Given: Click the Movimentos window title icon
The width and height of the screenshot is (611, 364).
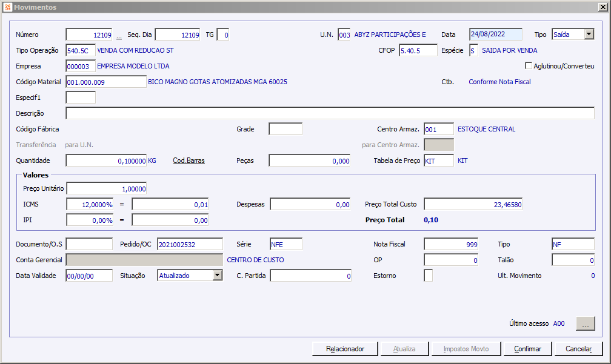Looking at the screenshot, I should click(x=7, y=7).
